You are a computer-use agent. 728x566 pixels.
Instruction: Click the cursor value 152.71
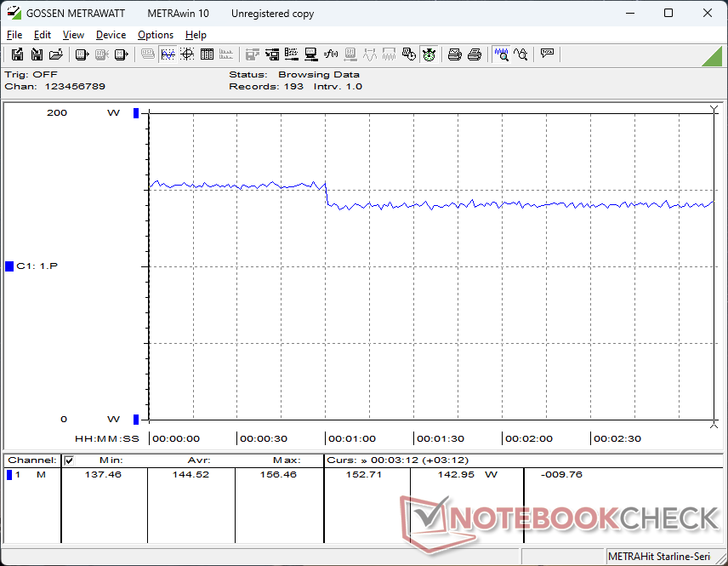coord(363,474)
